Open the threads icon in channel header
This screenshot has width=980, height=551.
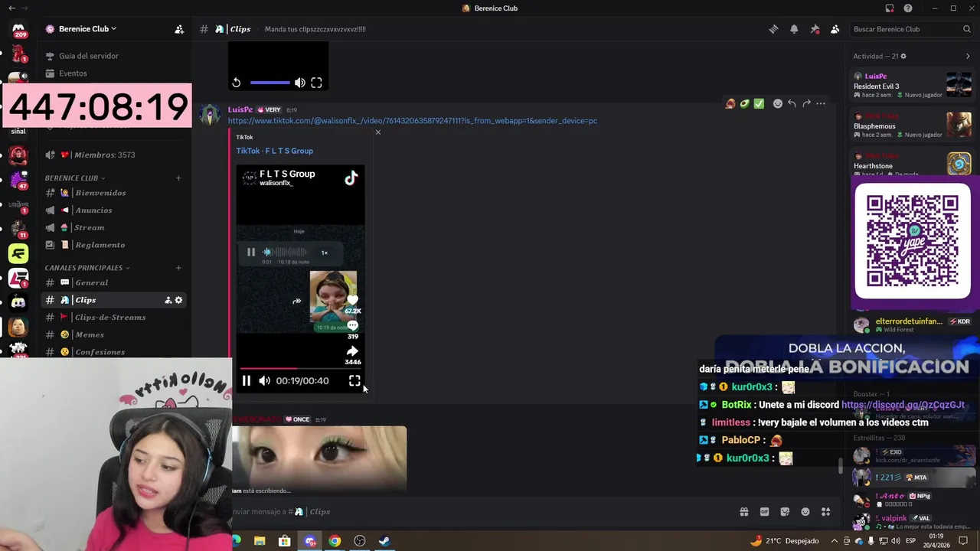773,29
